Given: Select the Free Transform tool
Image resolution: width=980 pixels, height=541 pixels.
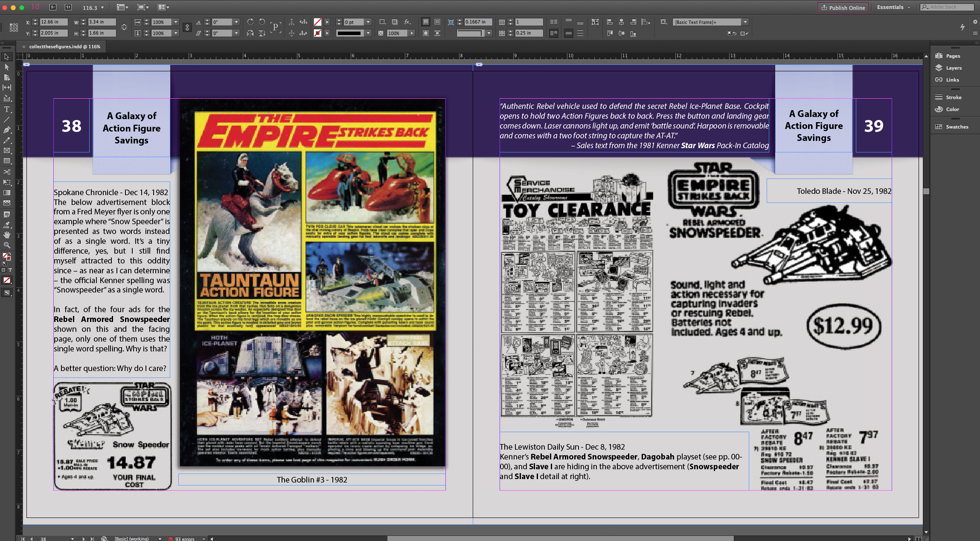Looking at the screenshot, I should coord(6,182).
